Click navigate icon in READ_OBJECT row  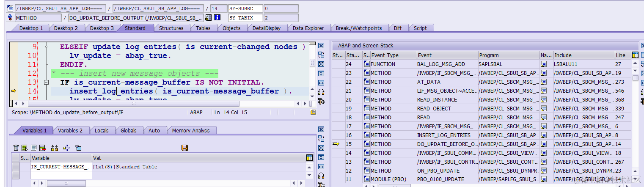(x=544, y=108)
